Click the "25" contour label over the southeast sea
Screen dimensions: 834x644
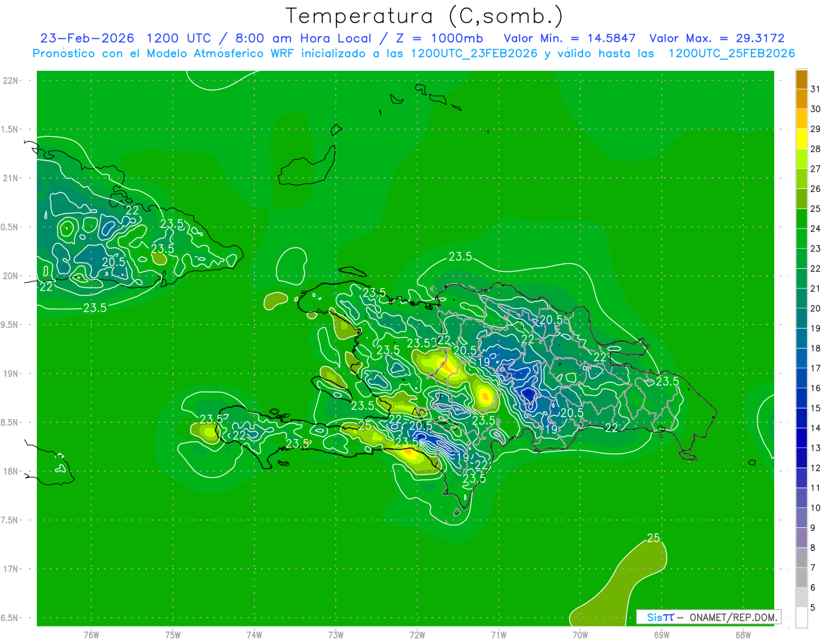653,538
